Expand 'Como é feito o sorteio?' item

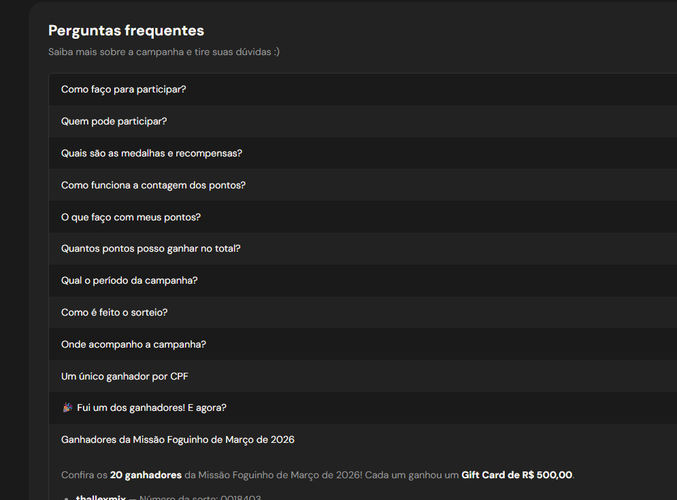click(x=363, y=313)
